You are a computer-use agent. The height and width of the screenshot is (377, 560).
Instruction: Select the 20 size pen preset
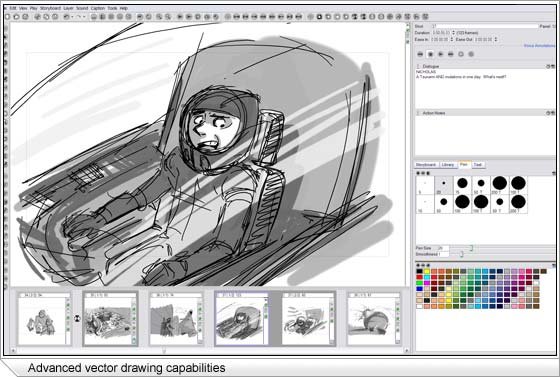tap(444, 185)
